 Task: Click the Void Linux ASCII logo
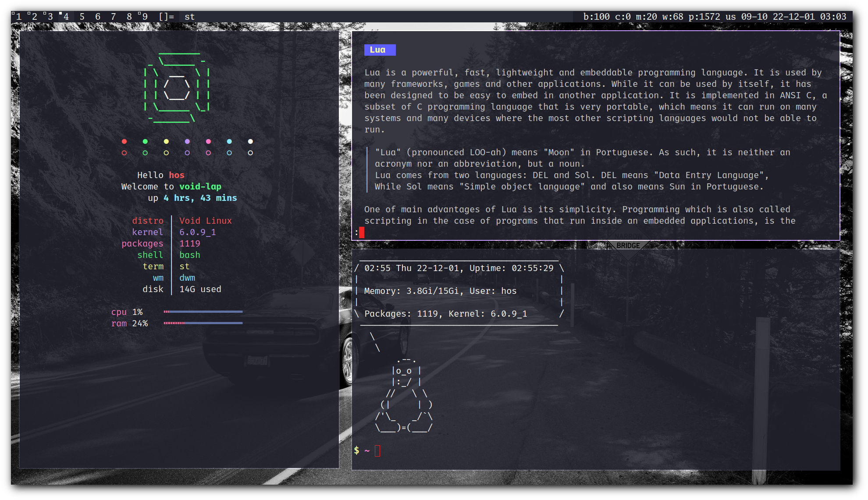pyautogui.click(x=177, y=88)
